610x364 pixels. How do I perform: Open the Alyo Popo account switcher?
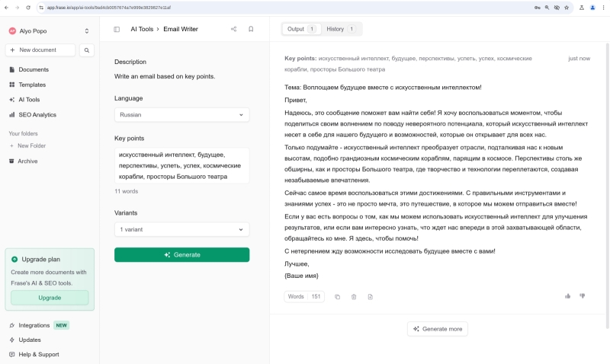click(x=50, y=31)
